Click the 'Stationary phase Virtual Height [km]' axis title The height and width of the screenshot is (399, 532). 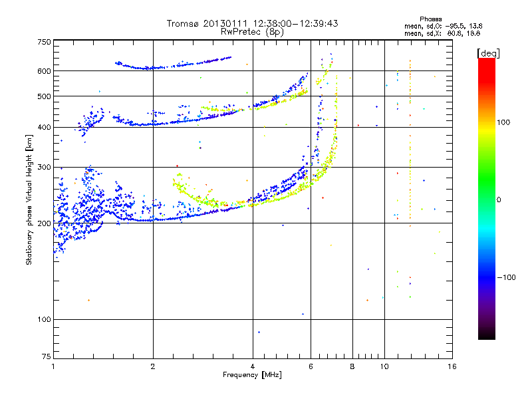tap(29, 199)
